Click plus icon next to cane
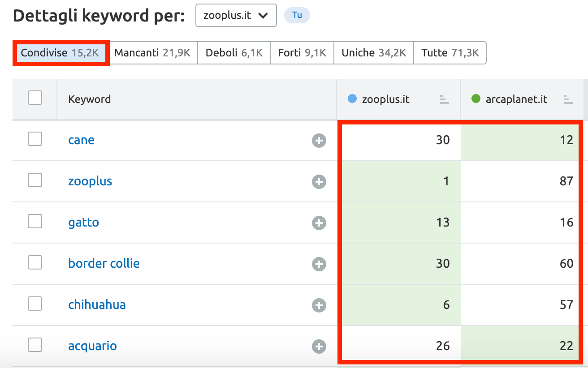Image resolution: width=588 pixels, height=368 pixels. coord(319,141)
